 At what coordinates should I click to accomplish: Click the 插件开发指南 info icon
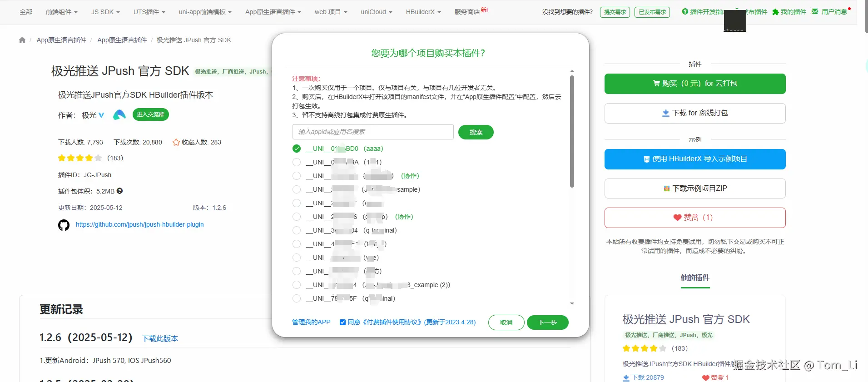(x=685, y=12)
